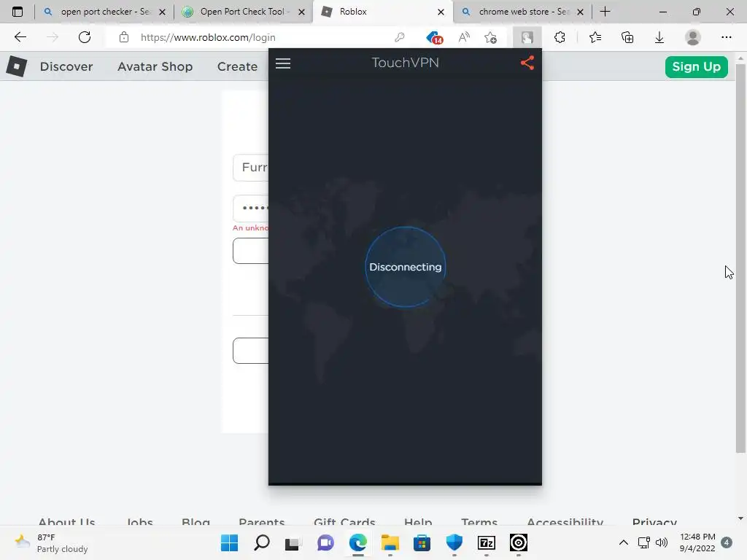
Task: Open the extension with 14 badge
Action: click(434, 37)
